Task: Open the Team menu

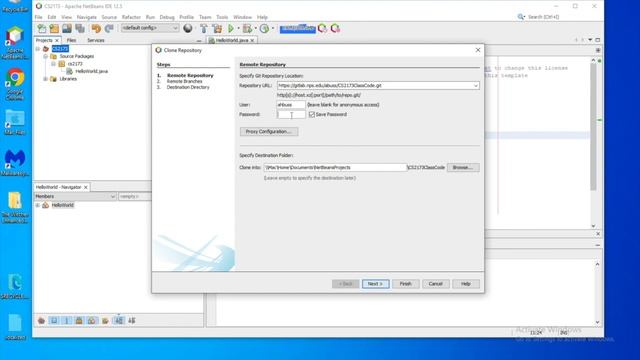Action: [205, 17]
